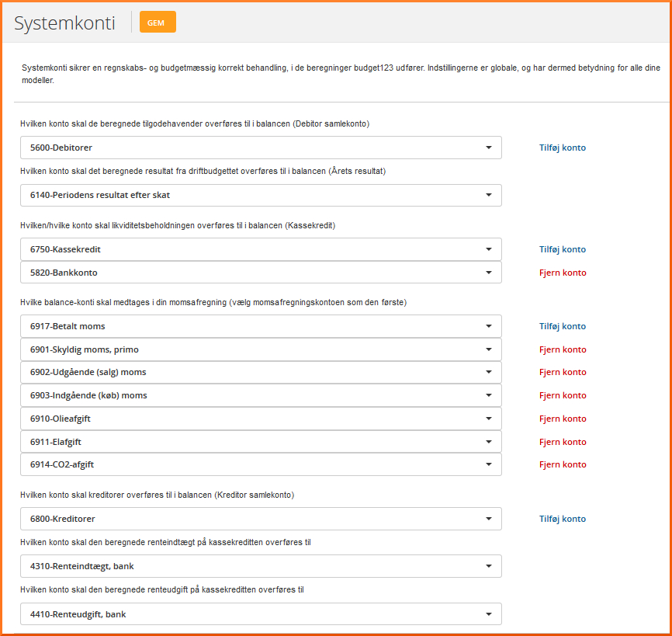The image size is (672, 636).
Task: Click Fjern konto next to 6903-Indgående (køb) moms
Action: point(563,395)
